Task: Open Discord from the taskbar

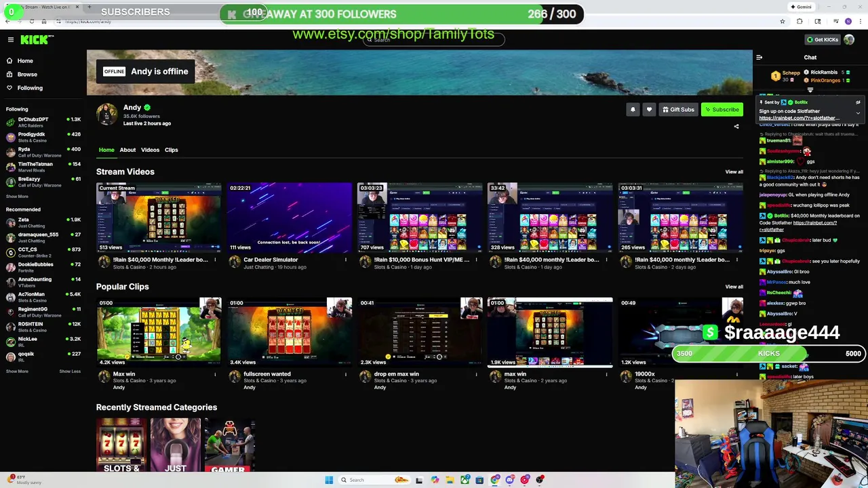Action: (x=510, y=480)
